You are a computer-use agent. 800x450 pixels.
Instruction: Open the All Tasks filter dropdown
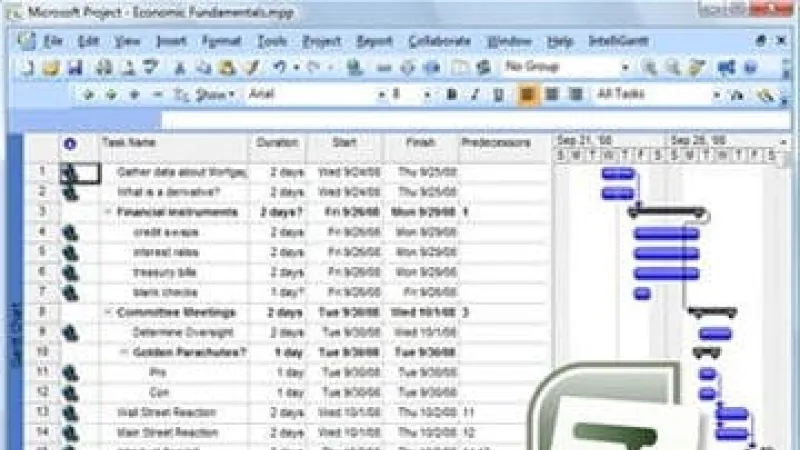pos(716,95)
